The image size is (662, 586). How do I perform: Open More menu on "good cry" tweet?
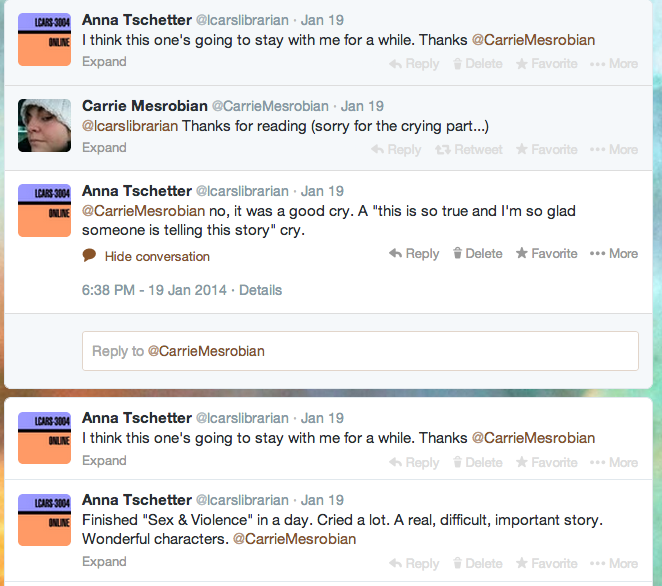pos(614,254)
